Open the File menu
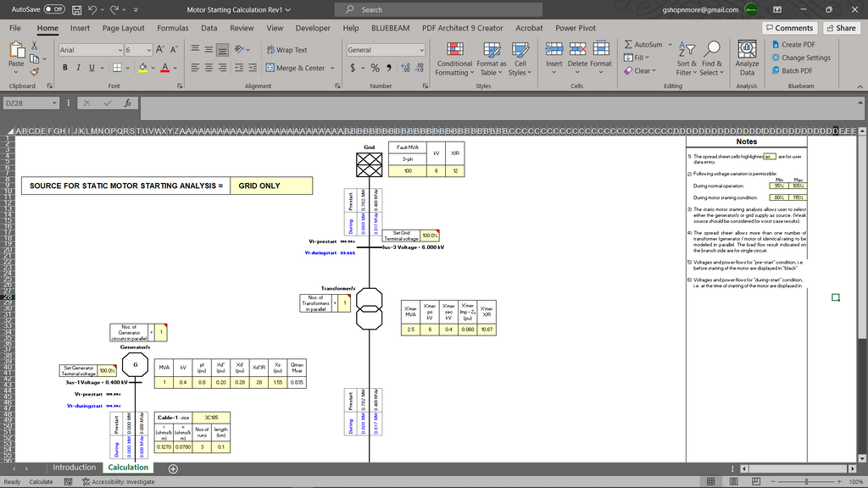Viewport: 868px width, 488px height. tap(15, 28)
